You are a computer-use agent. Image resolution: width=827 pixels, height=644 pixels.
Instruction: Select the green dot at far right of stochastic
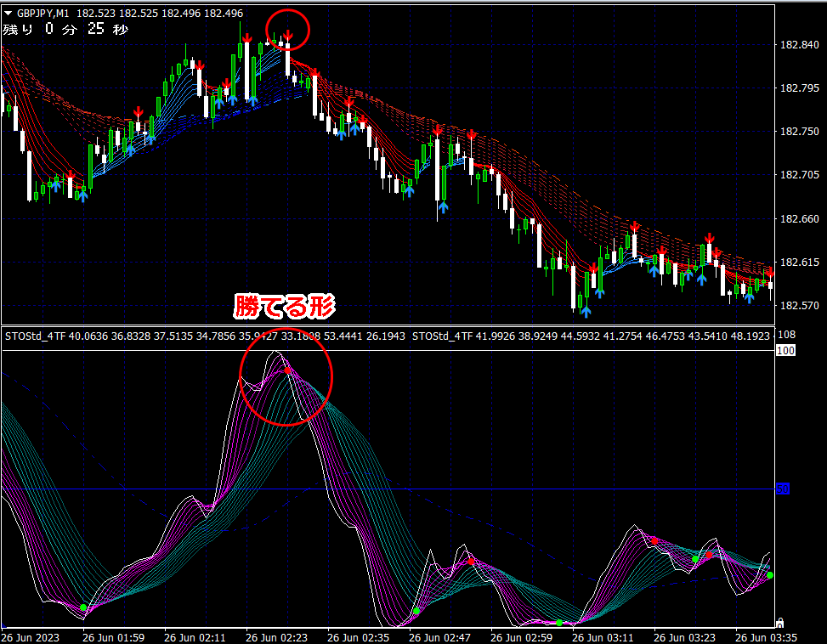click(770, 575)
